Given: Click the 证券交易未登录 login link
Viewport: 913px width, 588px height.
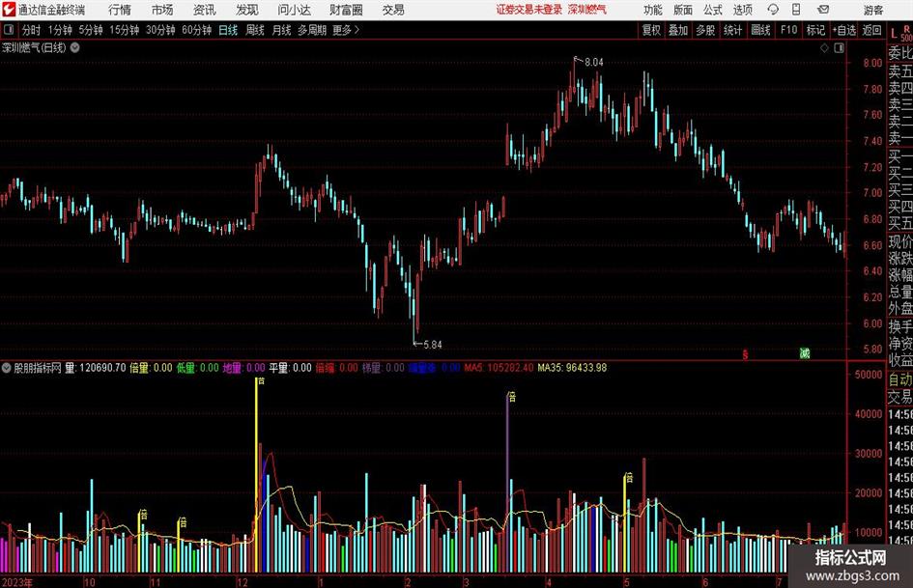Looking at the screenshot, I should coord(528,10).
